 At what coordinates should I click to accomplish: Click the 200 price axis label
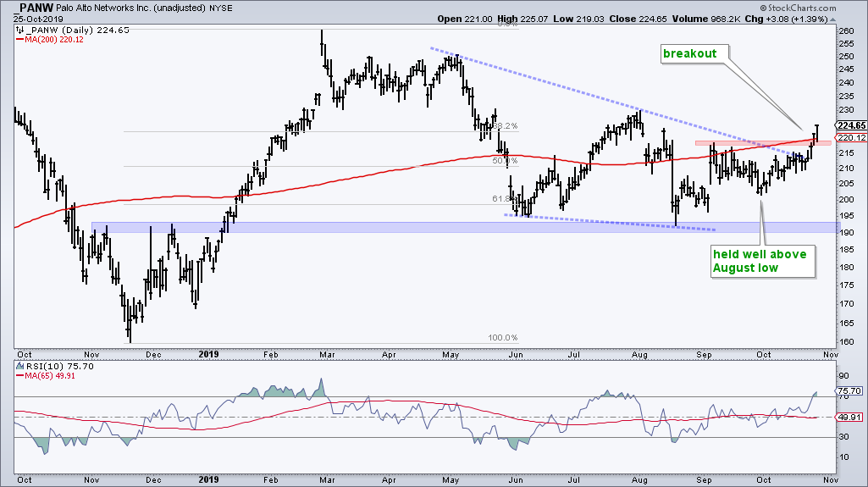pos(847,200)
